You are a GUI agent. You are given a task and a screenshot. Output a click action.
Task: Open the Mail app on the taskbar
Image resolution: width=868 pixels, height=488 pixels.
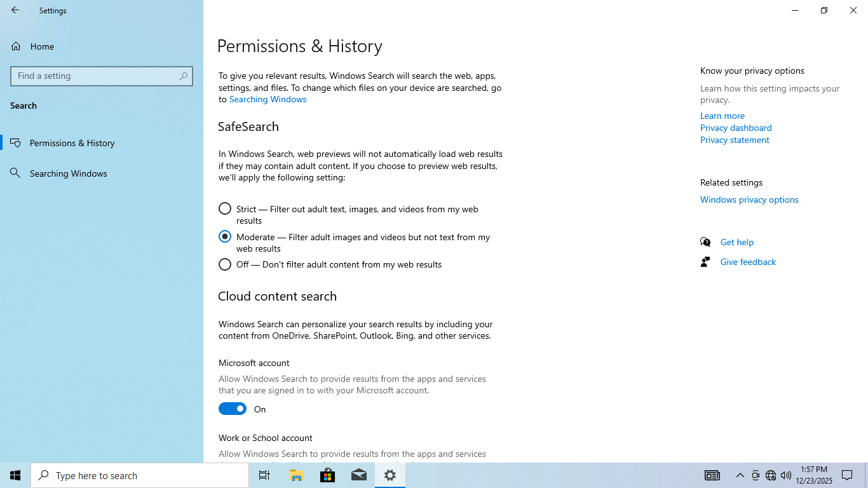[359, 475]
